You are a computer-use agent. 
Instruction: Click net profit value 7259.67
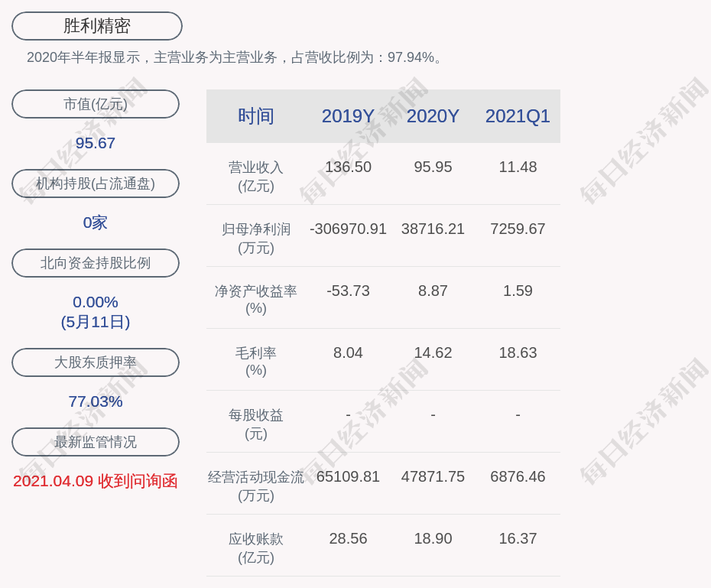pyautogui.click(x=518, y=229)
